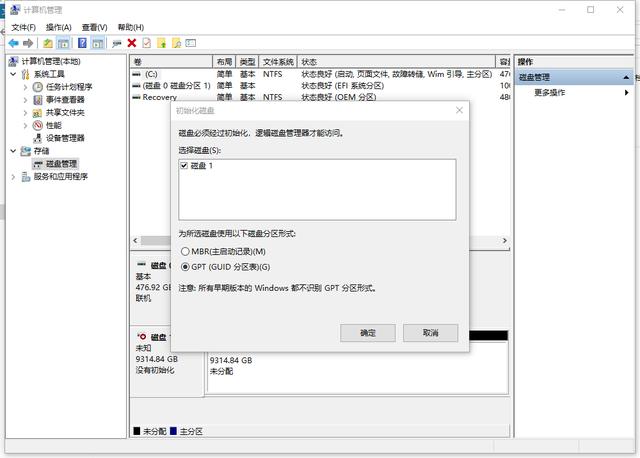
Task: Click the folder with magnifier toolbar icon
Action: coord(176,43)
